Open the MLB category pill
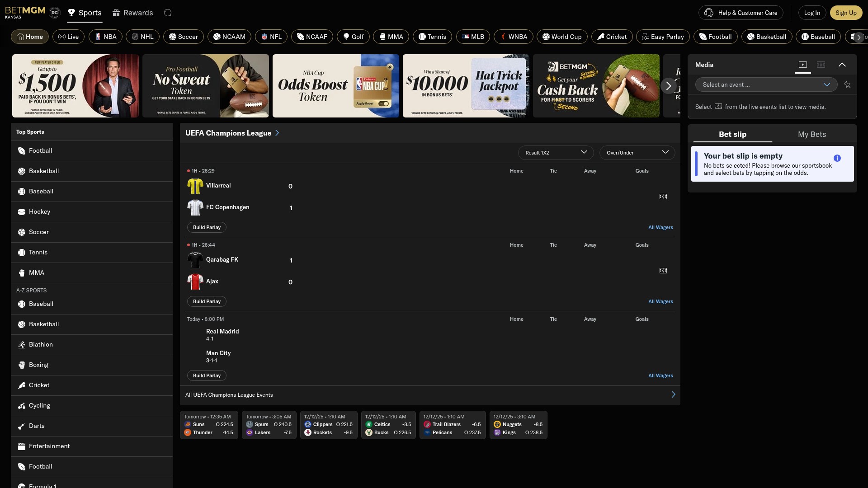Screen dimensions: 868x488 click(473, 37)
